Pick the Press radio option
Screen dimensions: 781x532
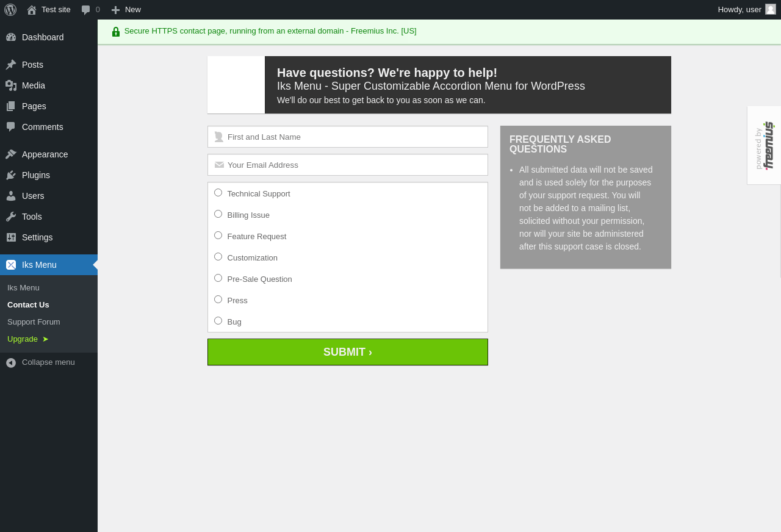tap(218, 300)
